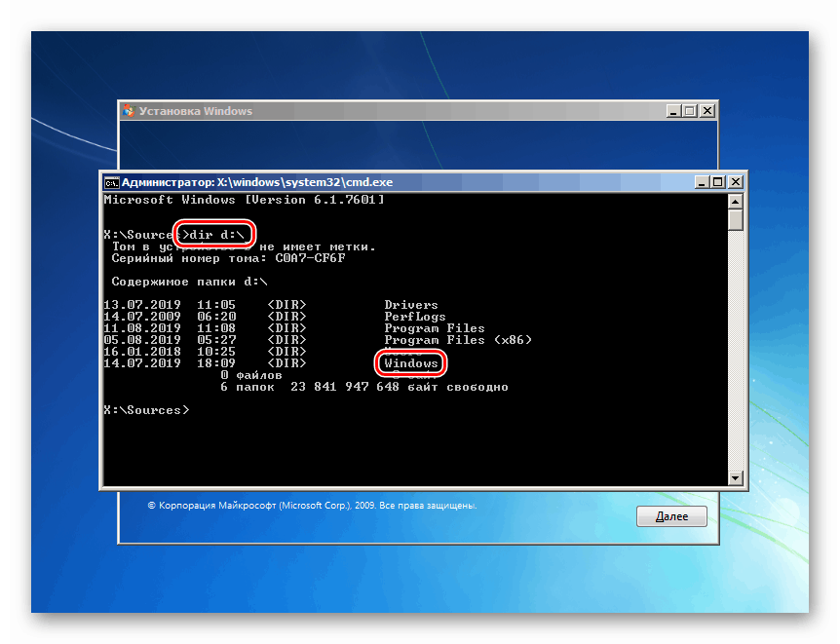The image size is (840, 644).
Task: Click the cmd scrollbar up arrow
Action: (x=735, y=202)
